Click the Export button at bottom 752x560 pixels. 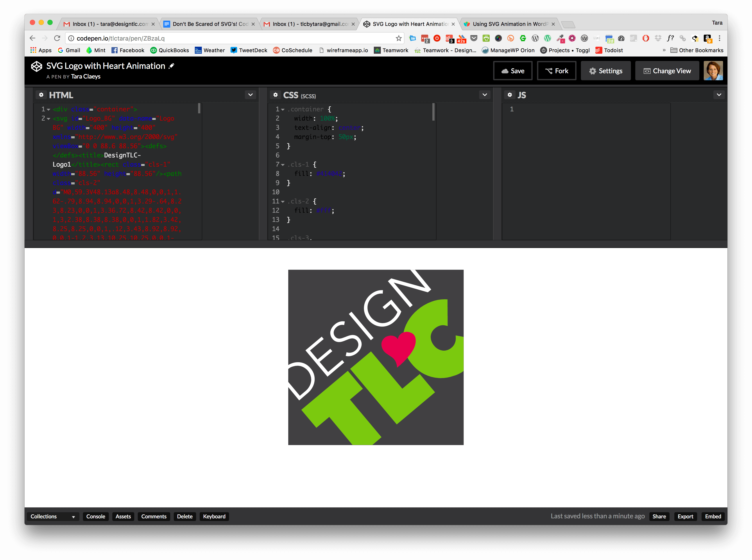(x=684, y=516)
